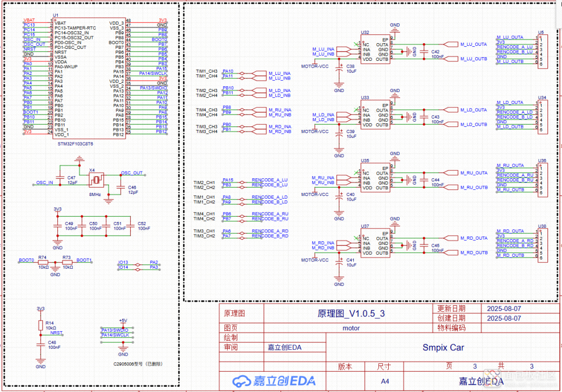Select the PA13/SWDIO debug net label

coord(114,330)
